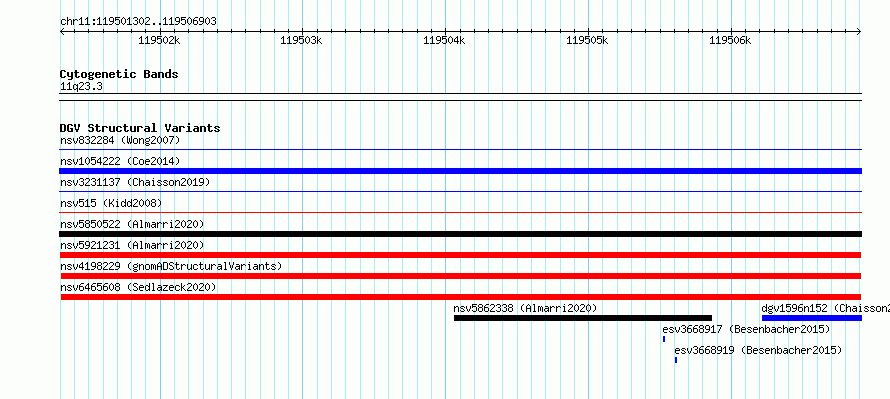
Task: Click the DGV Structural Variants track title
Action: coord(140,128)
